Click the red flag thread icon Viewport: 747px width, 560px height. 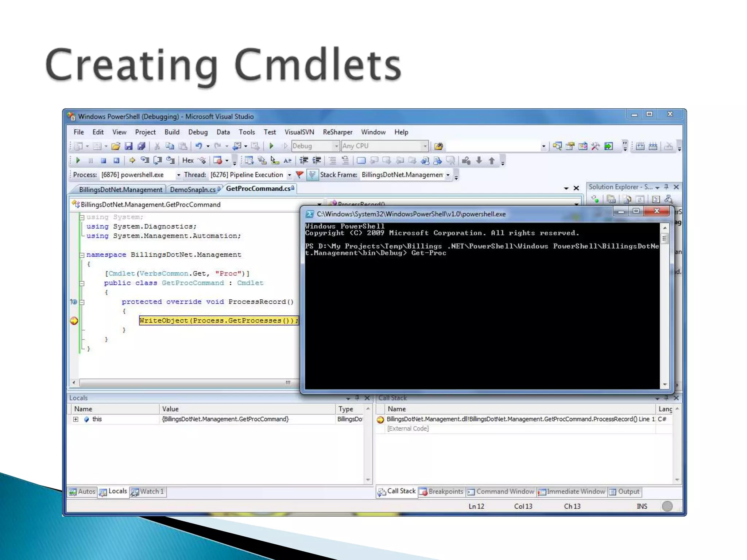[299, 175]
